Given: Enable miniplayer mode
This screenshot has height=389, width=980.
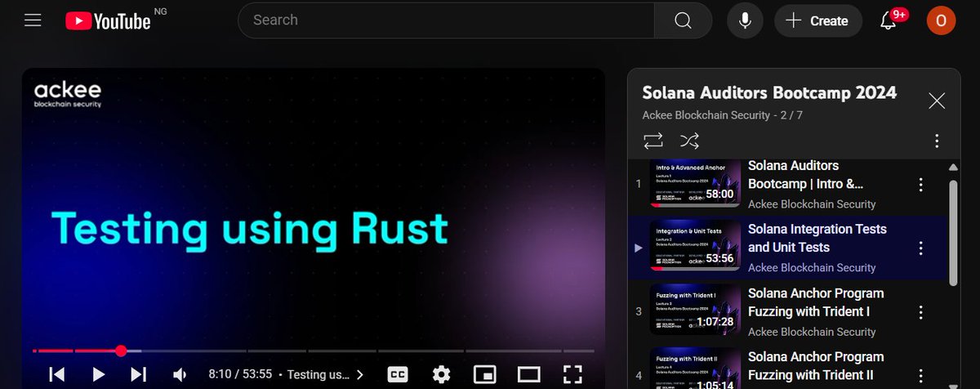Looking at the screenshot, I should 485,374.
